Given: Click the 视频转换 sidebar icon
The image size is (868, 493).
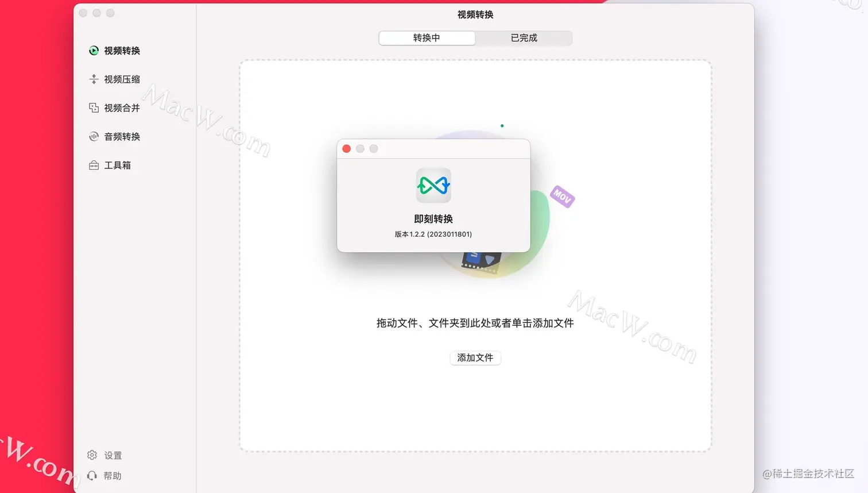Looking at the screenshot, I should point(94,51).
